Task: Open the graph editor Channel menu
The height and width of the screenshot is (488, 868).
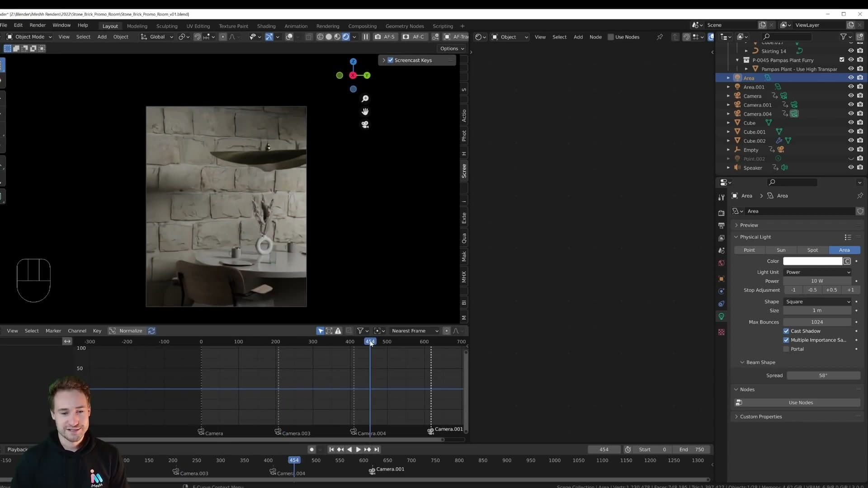Action: click(x=77, y=331)
